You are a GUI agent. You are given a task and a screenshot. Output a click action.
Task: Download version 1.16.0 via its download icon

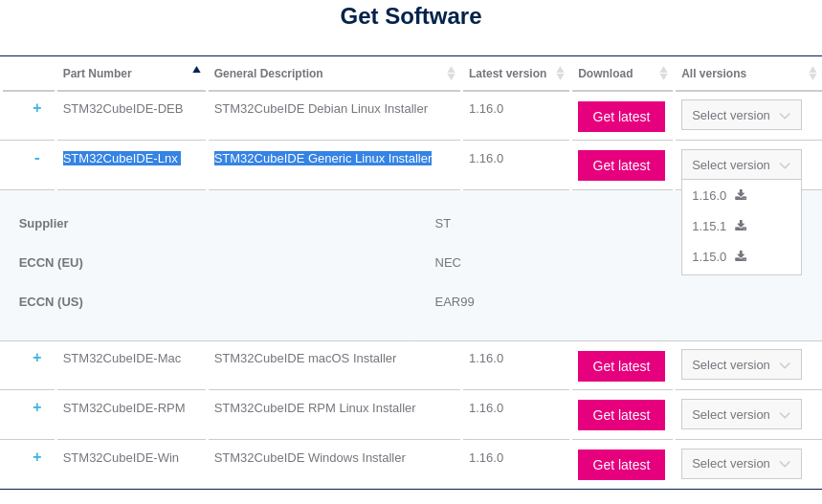(x=741, y=195)
